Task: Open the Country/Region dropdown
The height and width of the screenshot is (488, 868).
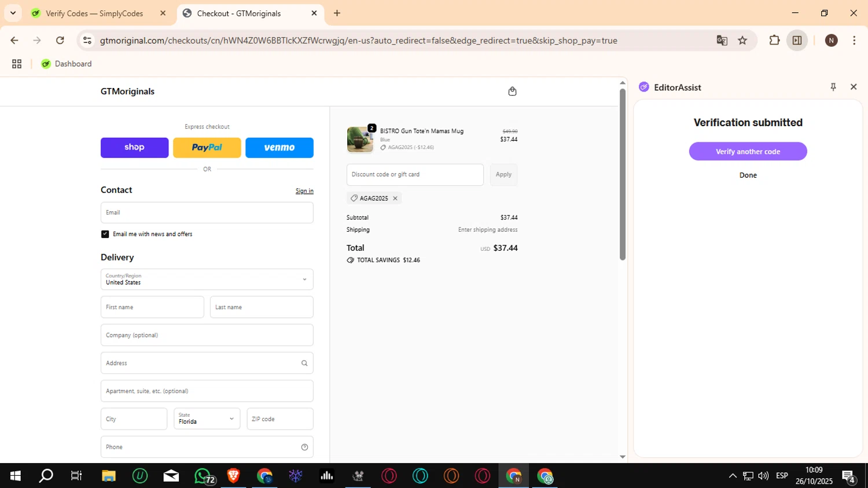Action: click(207, 280)
